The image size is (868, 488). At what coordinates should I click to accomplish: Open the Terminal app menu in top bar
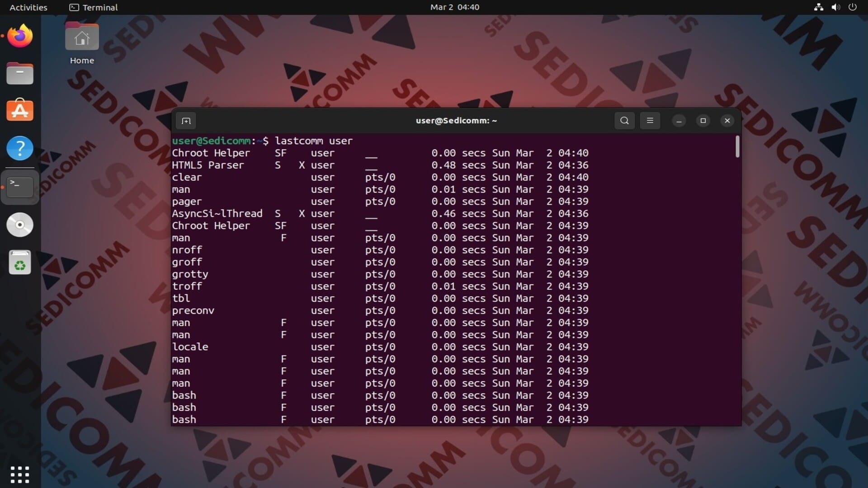(94, 7)
